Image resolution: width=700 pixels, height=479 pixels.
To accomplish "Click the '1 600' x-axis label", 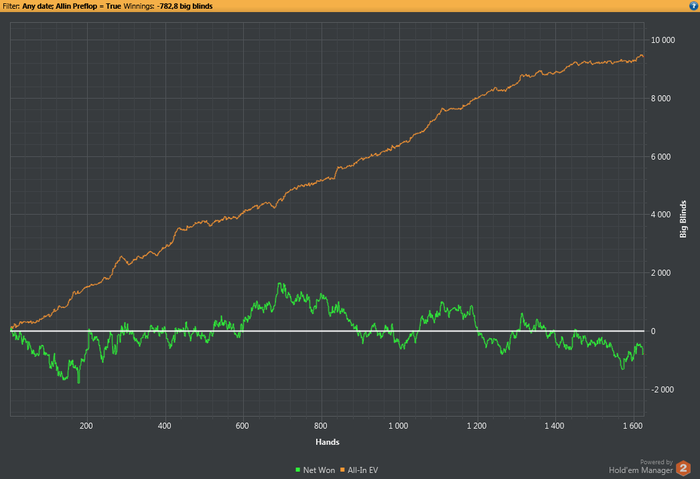I will (x=633, y=426).
